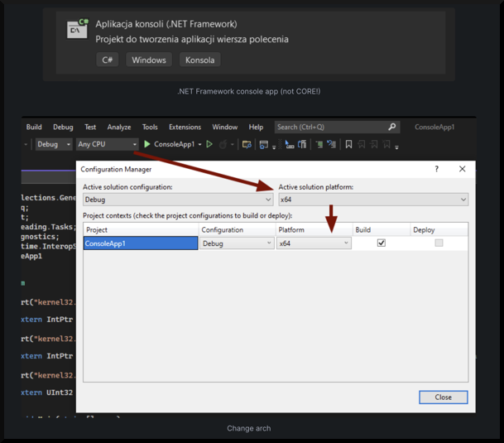Click the document compare toolbar icon
The image size is (504, 443).
click(x=302, y=144)
